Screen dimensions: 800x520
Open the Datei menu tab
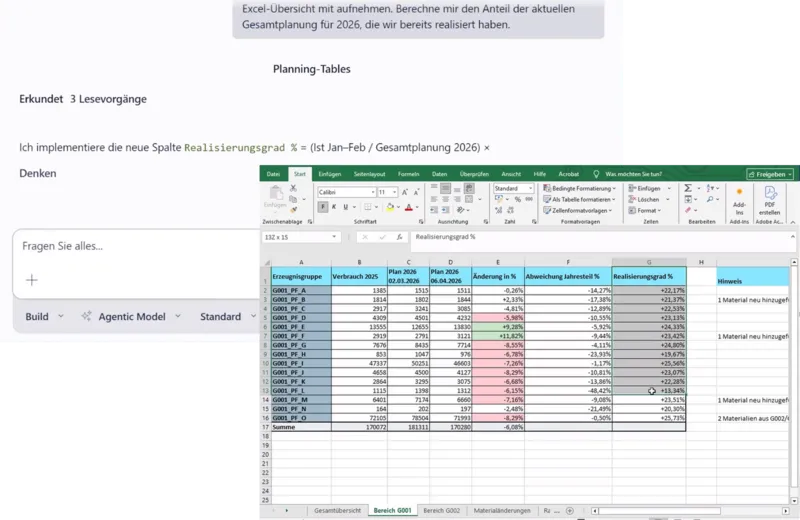273,174
